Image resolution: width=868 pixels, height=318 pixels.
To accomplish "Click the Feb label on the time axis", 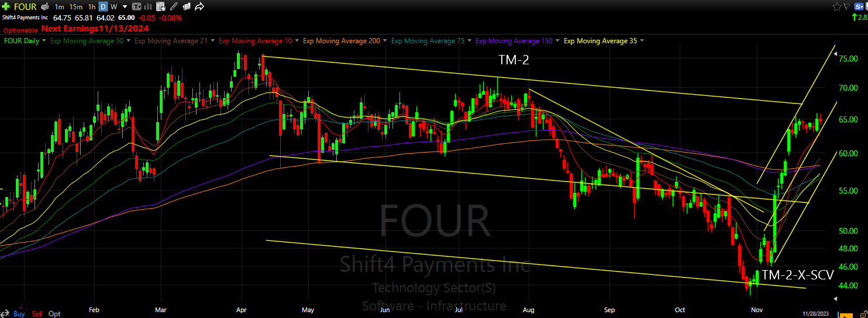I will (x=94, y=309).
